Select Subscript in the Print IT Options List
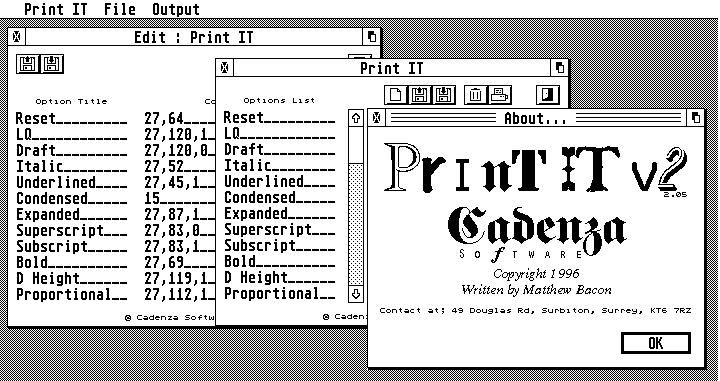 (x=279, y=246)
